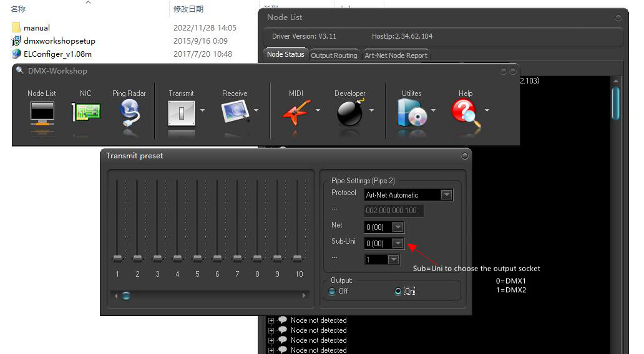
Task: Click the channel scrollbar left arrow
Action: coord(116,296)
